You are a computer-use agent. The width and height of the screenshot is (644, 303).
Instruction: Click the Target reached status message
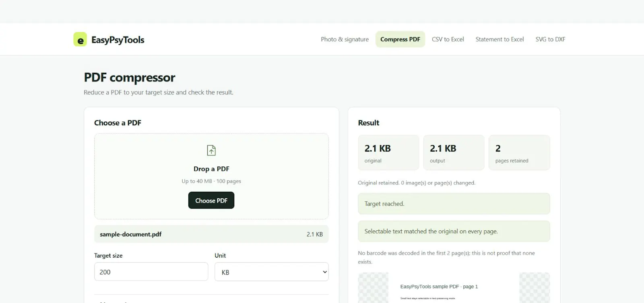[454, 204]
